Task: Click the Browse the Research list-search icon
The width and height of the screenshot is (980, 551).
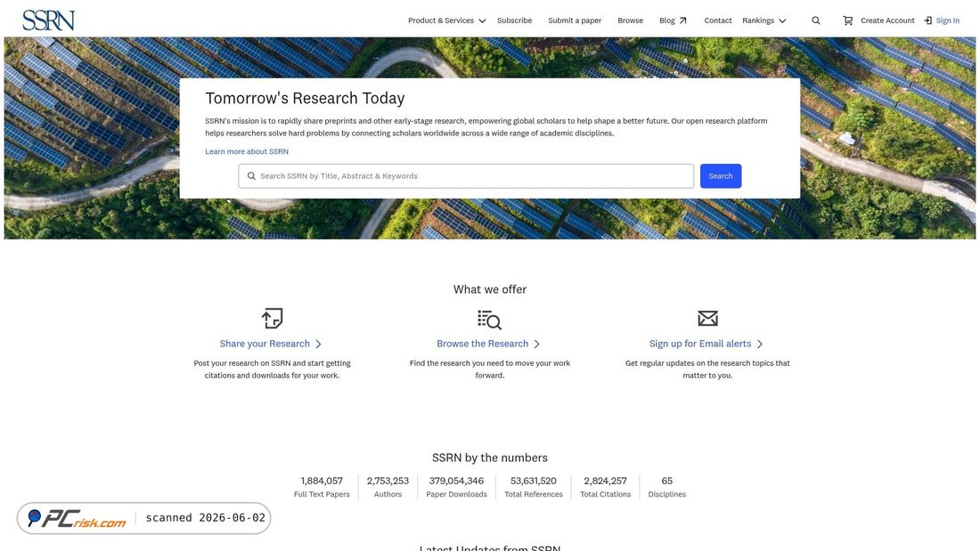Action: (x=489, y=320)
